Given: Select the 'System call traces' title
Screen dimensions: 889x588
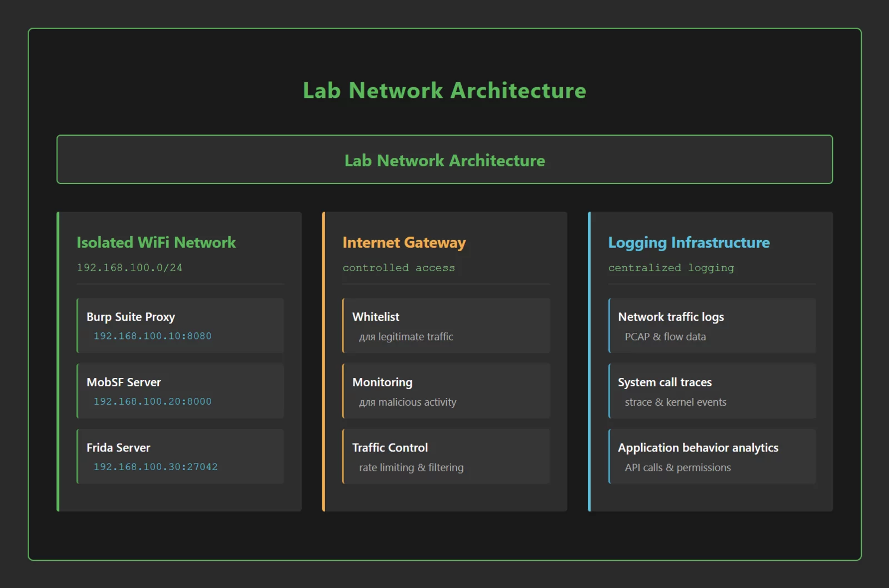Looking at the screenshot, I should tap(665, 382).
